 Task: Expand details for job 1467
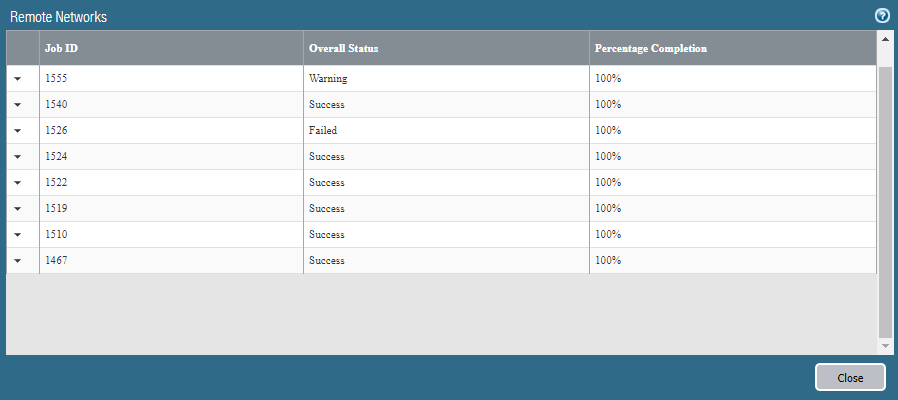[18, 261]
